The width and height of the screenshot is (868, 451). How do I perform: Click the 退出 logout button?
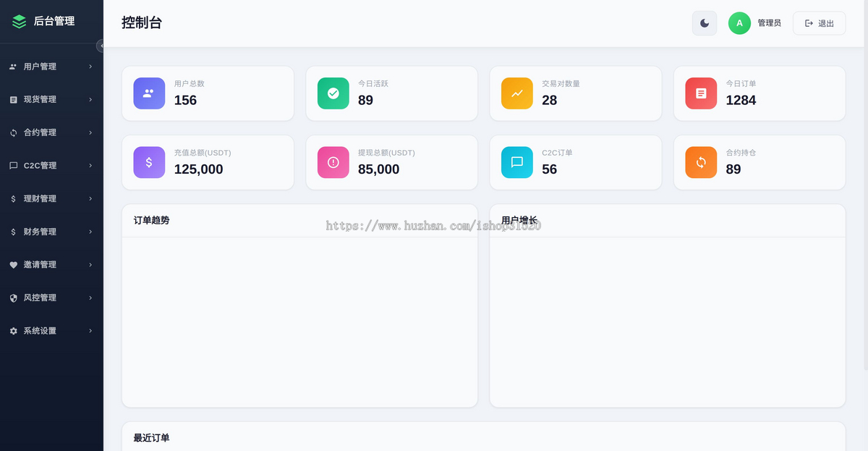(x=819, y=23)
